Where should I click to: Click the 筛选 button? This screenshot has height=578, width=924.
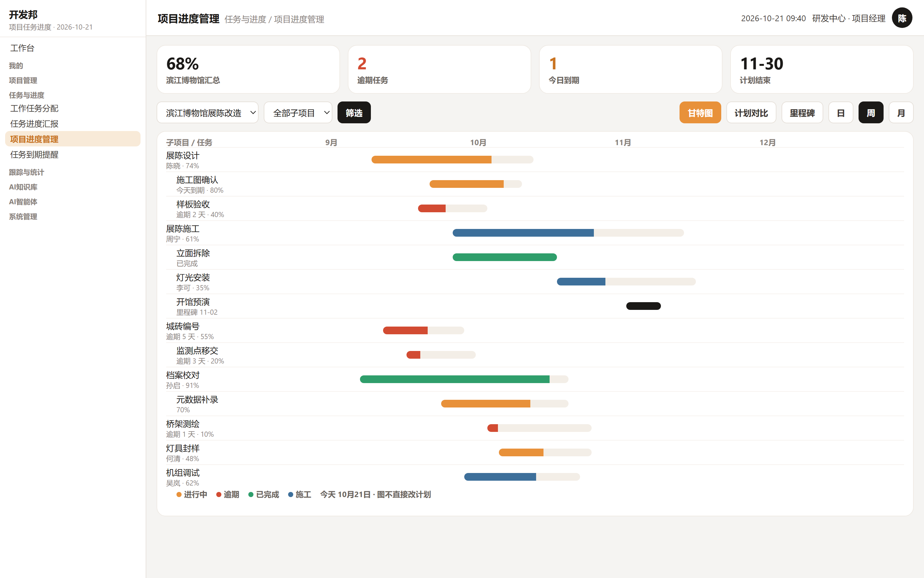(354, 113)
